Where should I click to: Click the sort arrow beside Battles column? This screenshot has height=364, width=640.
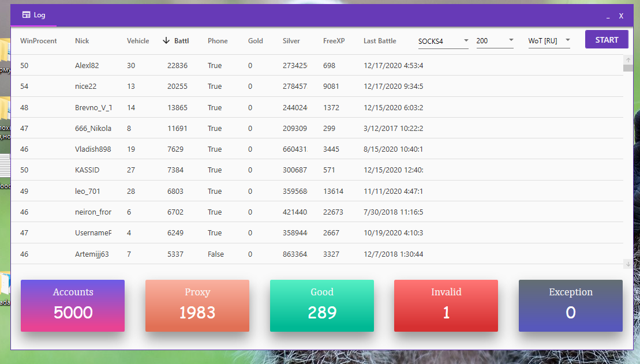click(166, 40)
